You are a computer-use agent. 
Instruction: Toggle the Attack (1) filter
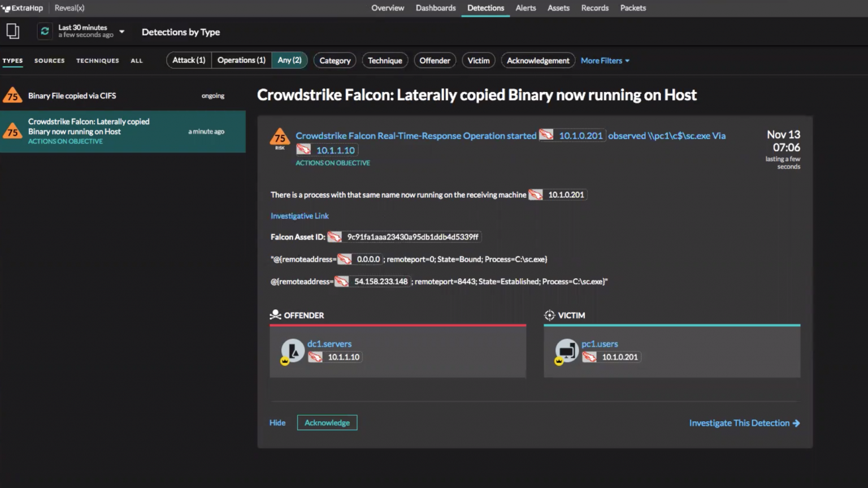[188, 60]
